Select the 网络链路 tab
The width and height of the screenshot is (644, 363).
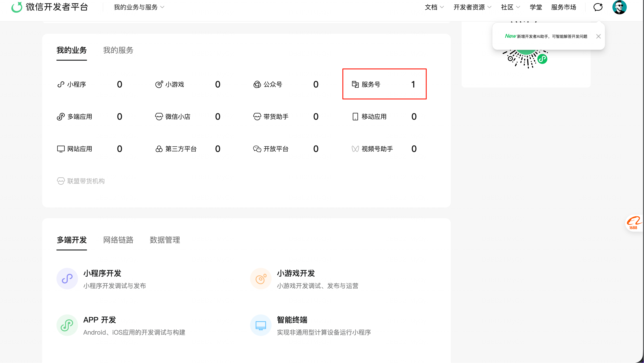click(x=118, y=240)
